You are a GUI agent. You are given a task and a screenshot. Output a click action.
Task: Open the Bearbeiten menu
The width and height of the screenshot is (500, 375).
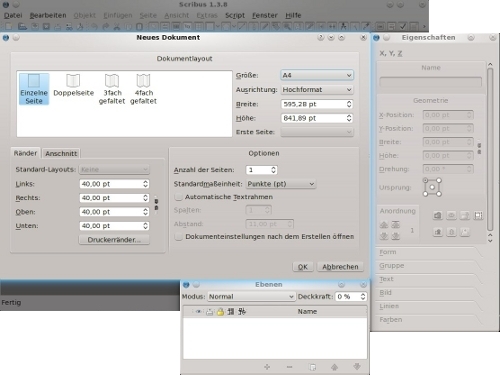(x=48, y=15)
